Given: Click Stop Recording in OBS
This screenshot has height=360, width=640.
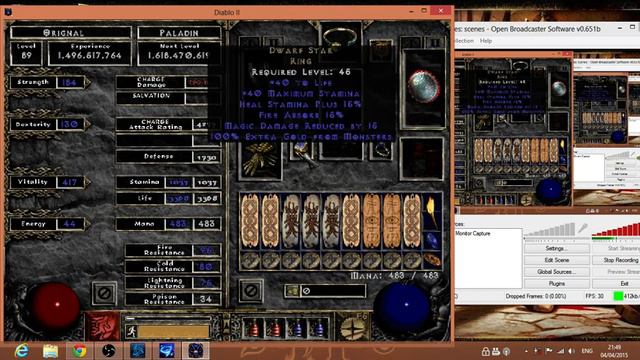Looking at the screenshot, I should [616, 260].
